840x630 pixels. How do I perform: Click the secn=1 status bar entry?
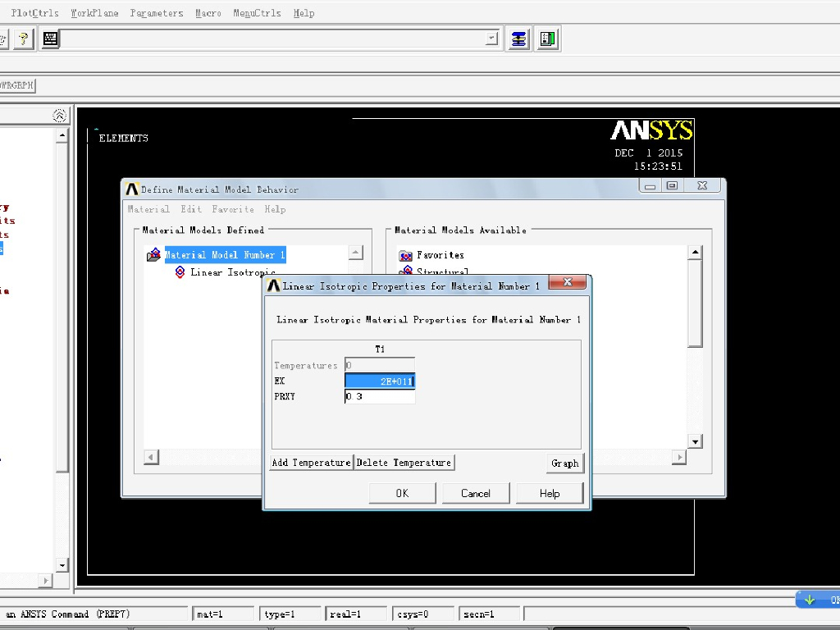[x=489, y=614]
